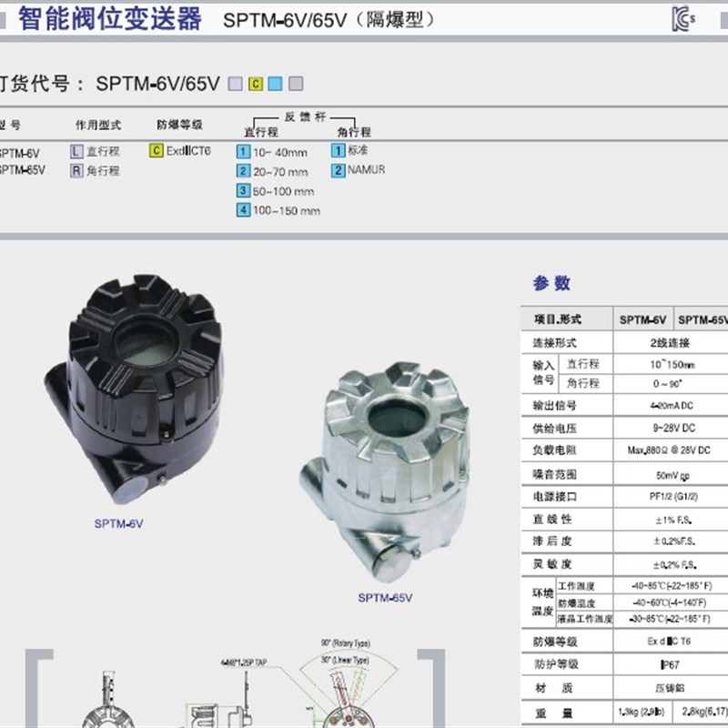Click the PF1/2 (G1/2) port value

click(x=673, y=496)
